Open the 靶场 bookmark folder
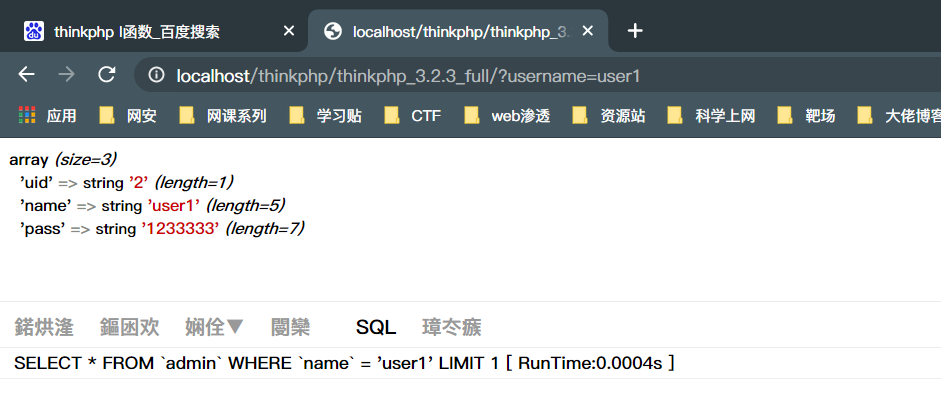The image size is (941, 415). [806, 115]
